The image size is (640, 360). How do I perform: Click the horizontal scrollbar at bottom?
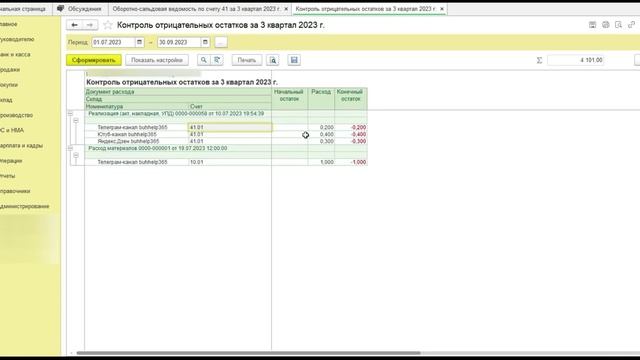pos(248,353)
